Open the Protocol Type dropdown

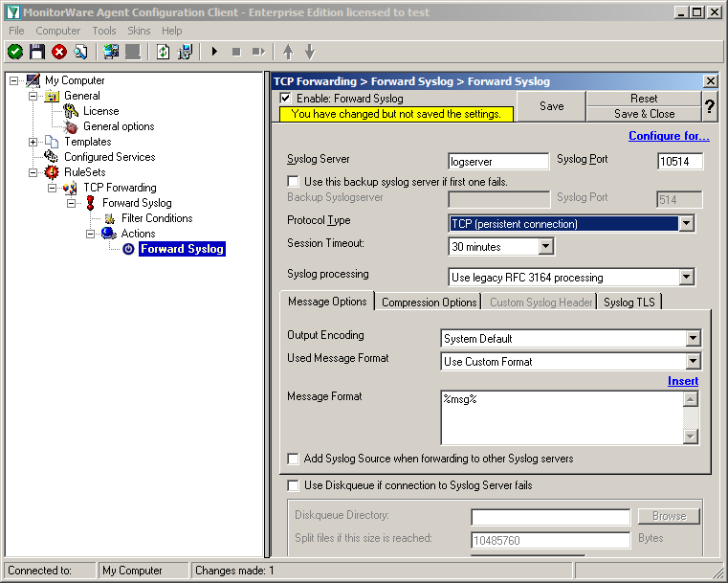point(686,224)
